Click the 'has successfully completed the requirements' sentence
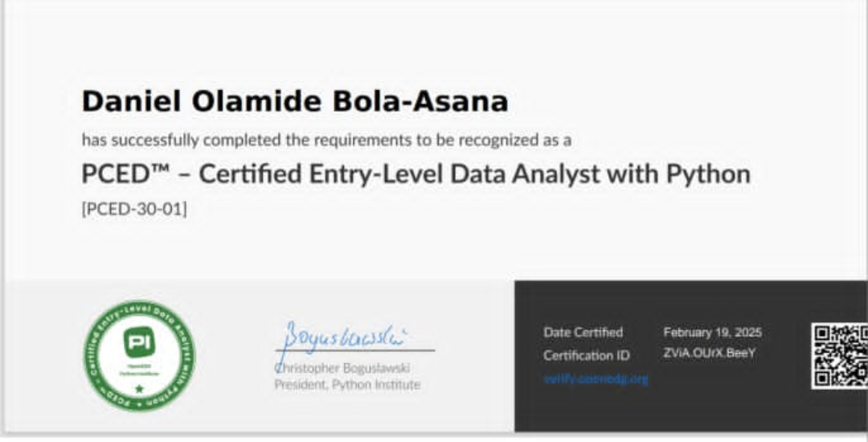868x442 pixels. tap(326, 141)
